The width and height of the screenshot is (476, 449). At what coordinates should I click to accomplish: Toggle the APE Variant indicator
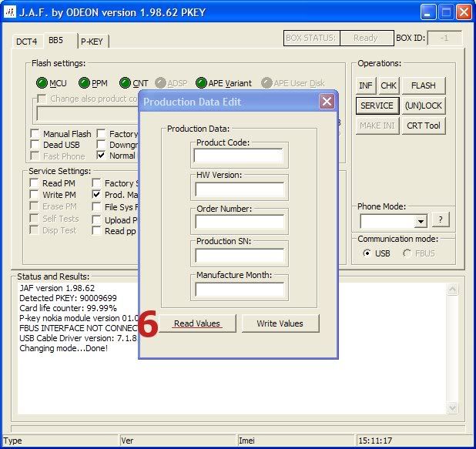201,82
